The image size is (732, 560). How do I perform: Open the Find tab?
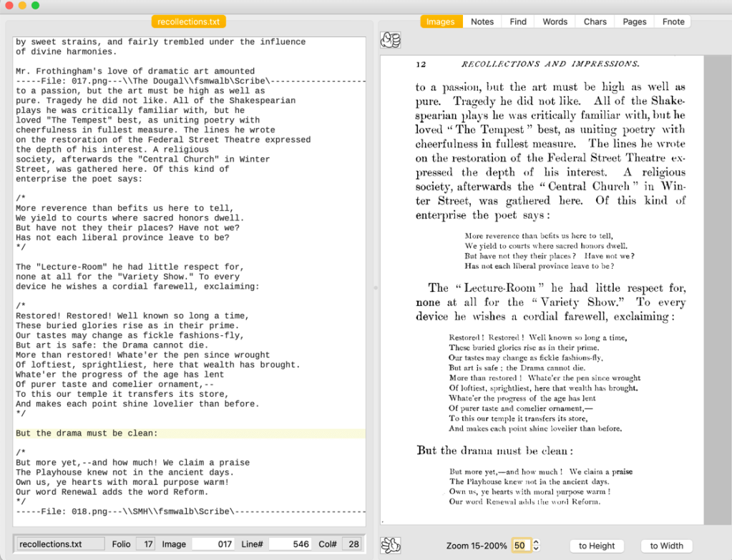[x=518, y=21]
